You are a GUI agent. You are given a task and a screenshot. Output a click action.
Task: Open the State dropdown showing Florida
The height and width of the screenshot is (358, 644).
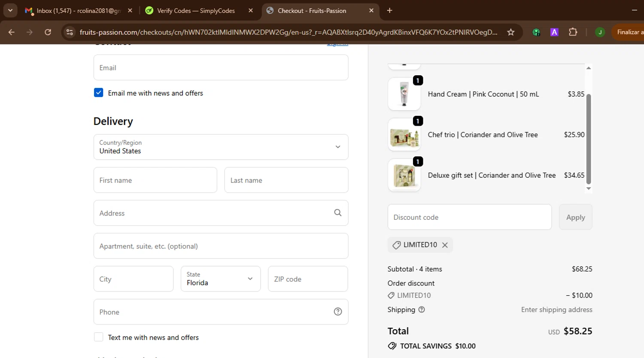click(221, 279)
